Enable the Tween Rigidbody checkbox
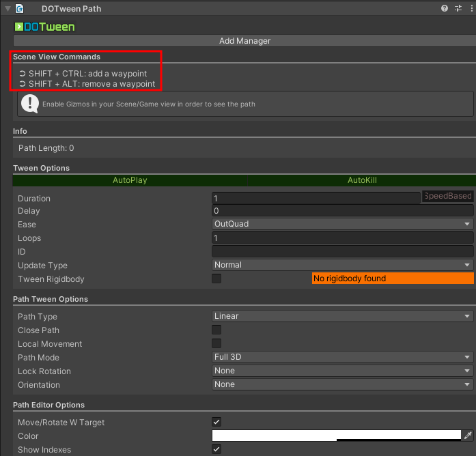This screenshot has width=476, height=456. (216, 279)
